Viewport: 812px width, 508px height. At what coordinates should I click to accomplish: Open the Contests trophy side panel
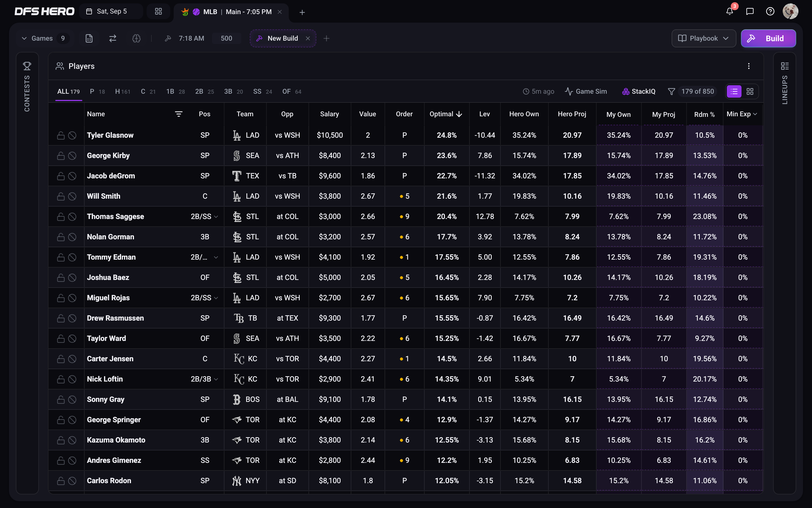click(27, 66)
